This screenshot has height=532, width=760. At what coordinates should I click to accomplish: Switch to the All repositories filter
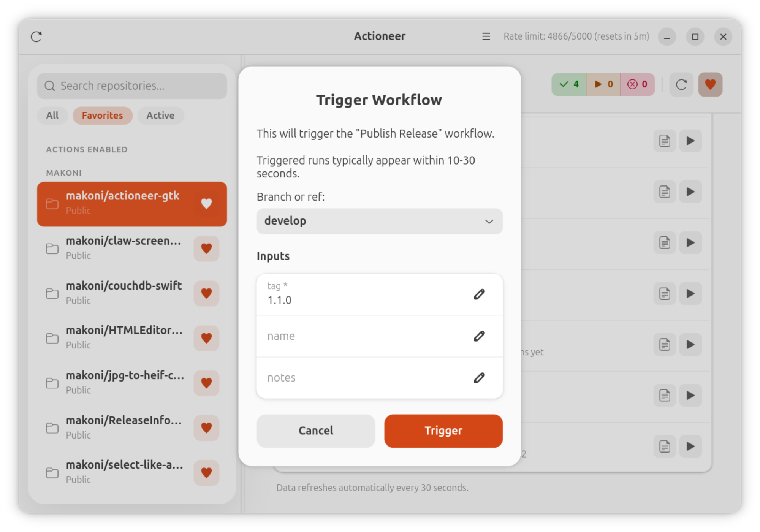52,116
